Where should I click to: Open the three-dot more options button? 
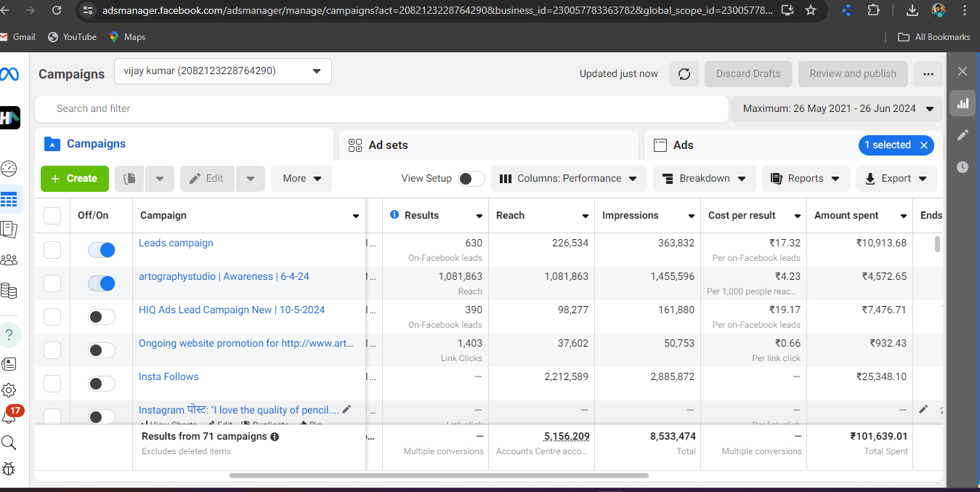(928, 74)
